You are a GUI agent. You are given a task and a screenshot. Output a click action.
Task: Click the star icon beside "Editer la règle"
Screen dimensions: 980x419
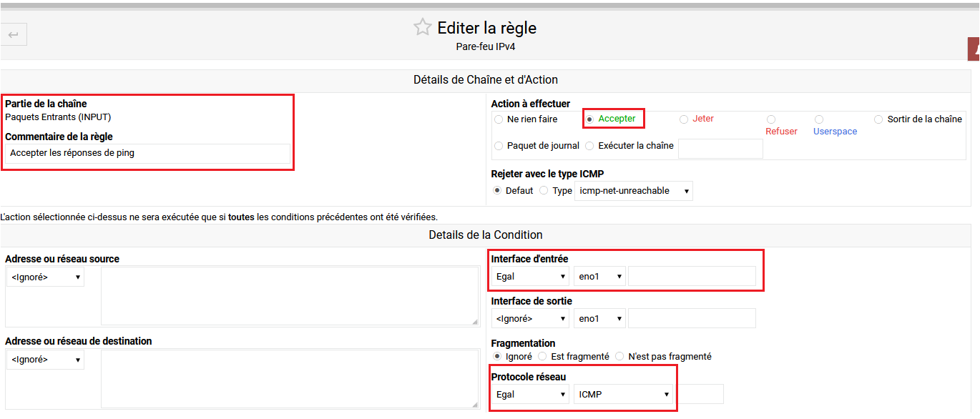[x=422, y=26]
